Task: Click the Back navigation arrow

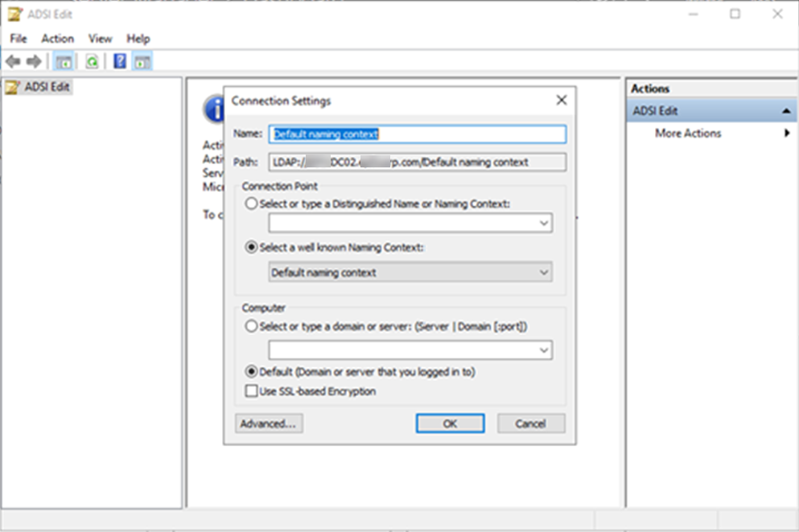Action: pos(13,61)
